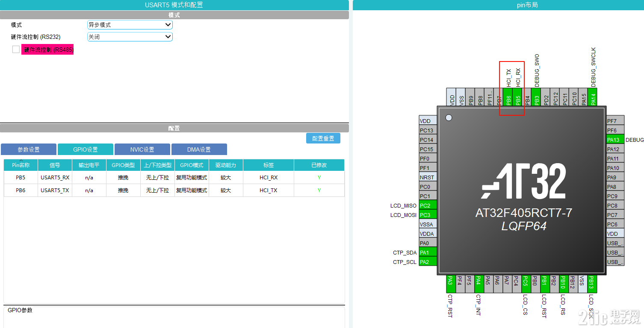644x328 pixels.
Task: Select the PB13 pin labeled LCD_SCK
Action: point(591,284)
